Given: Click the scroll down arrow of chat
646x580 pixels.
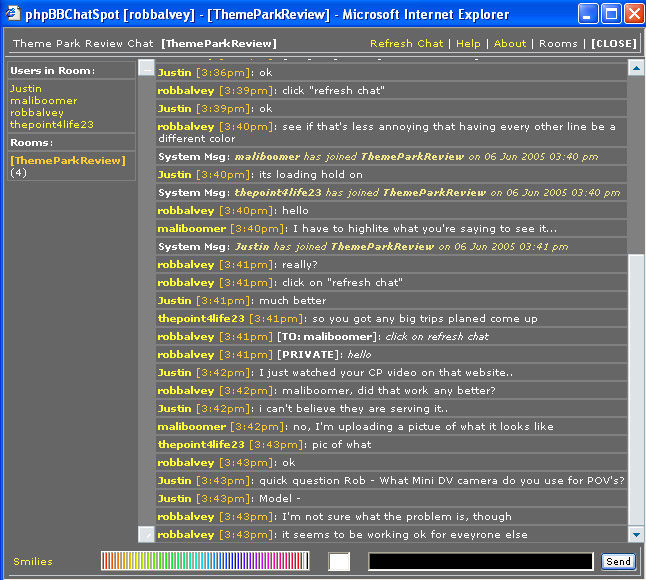Looking at the screenshot, I should point(636,535).
